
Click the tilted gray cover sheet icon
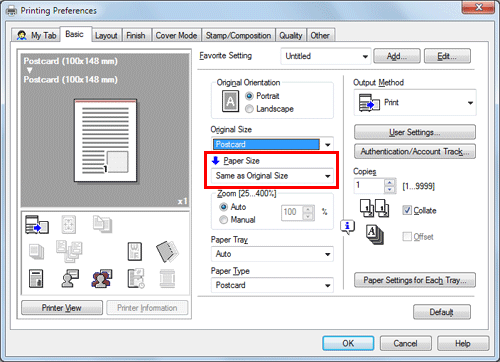pos(167,251)
